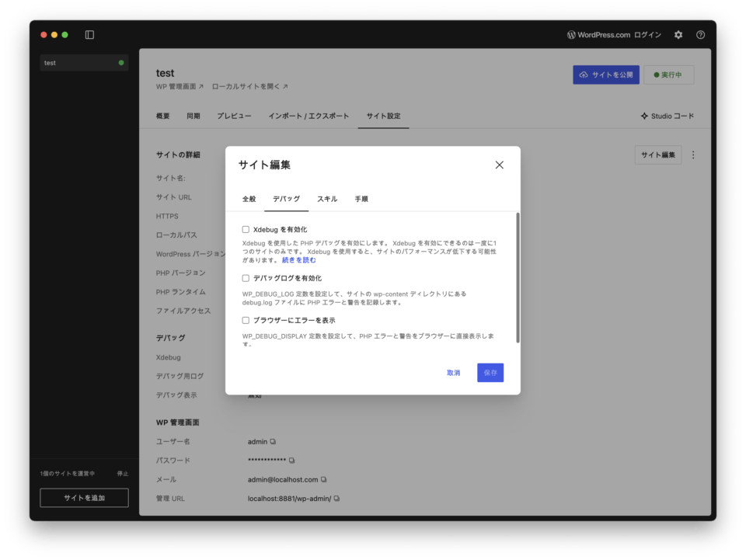Screen dimensions: 746x560
Task: Open the 同期 tab
Action: [193, 116]
